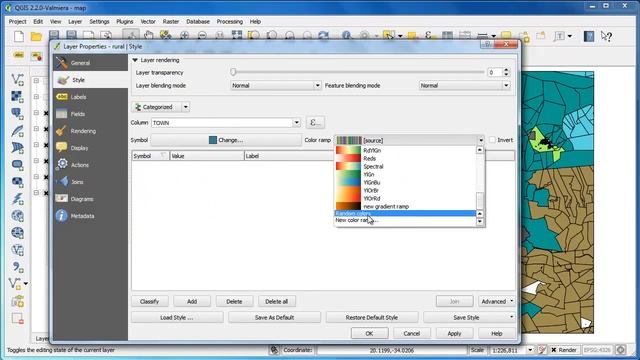The height and width of the screenshot is (360, 640).
Task: Click the Add PostGIS Layers elephant icon
Action: (17, 113)
